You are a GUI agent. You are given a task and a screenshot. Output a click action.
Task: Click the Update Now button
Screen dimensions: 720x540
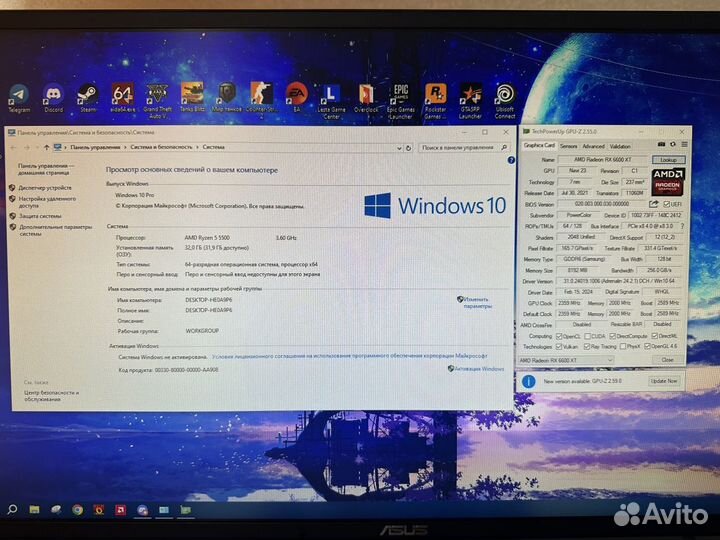pos(664,381)
